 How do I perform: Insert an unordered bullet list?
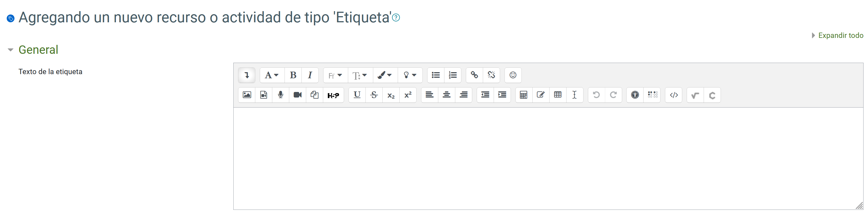[x=436, y=75]
